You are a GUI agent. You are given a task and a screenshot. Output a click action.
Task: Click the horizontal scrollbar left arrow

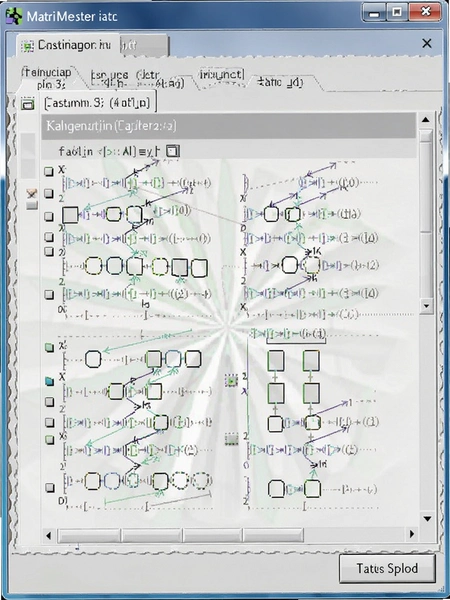pos(48,535)
